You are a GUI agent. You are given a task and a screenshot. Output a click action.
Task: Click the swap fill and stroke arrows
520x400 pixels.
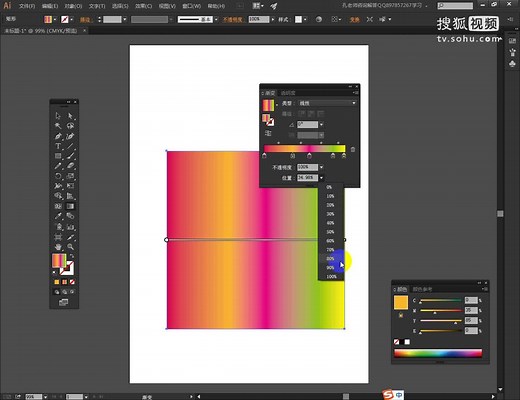[72, 256]
